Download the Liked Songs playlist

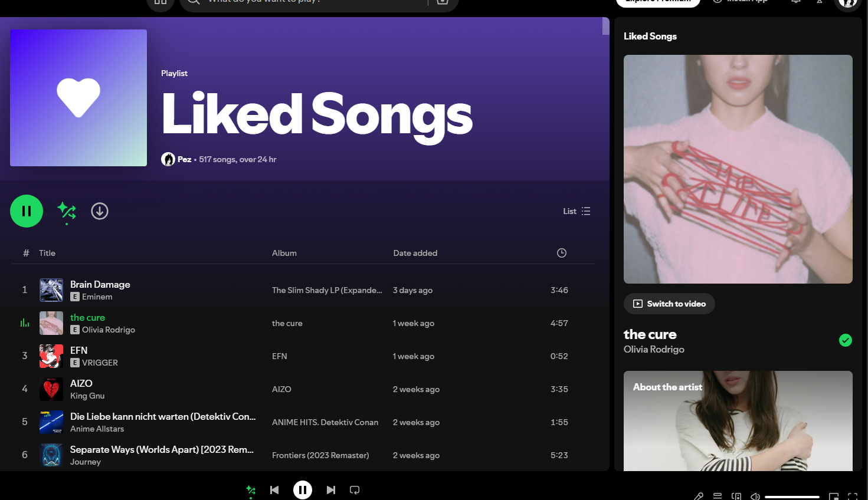(x=100, y=211)
